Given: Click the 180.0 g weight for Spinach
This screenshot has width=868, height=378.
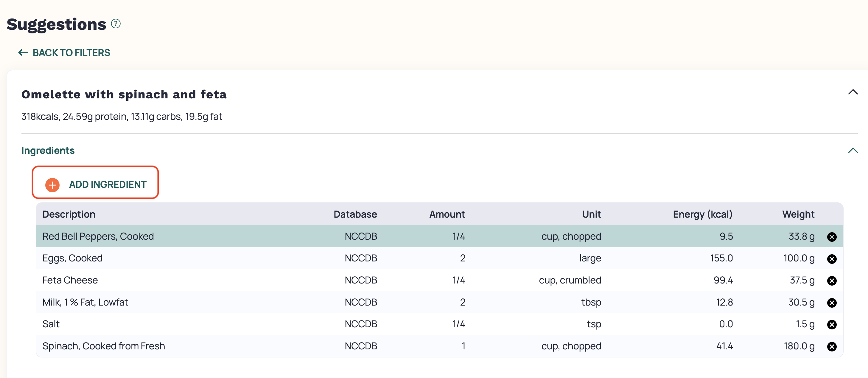Looking at the screenshot, I should pyautogui.click(x=799, y=346).
